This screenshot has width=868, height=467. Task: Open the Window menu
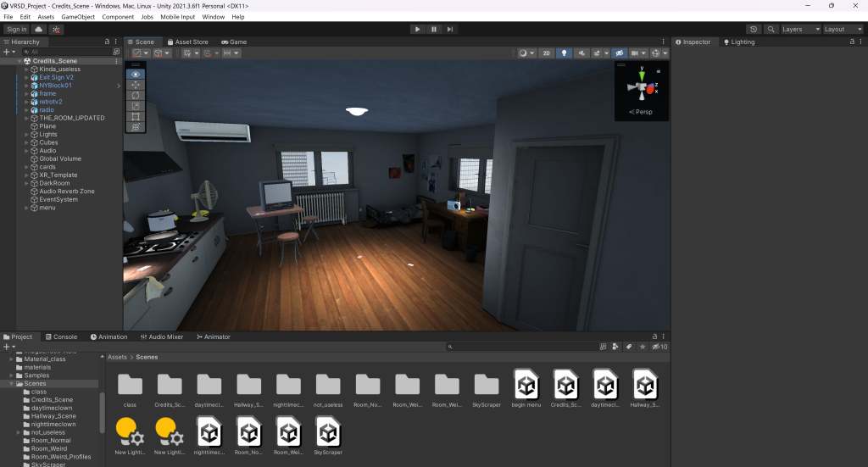click(213, 17)
